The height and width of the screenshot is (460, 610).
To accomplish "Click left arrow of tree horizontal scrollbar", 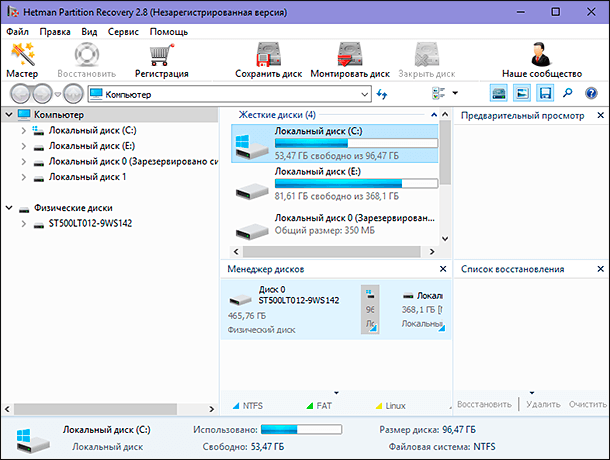I will coord(7,409).
